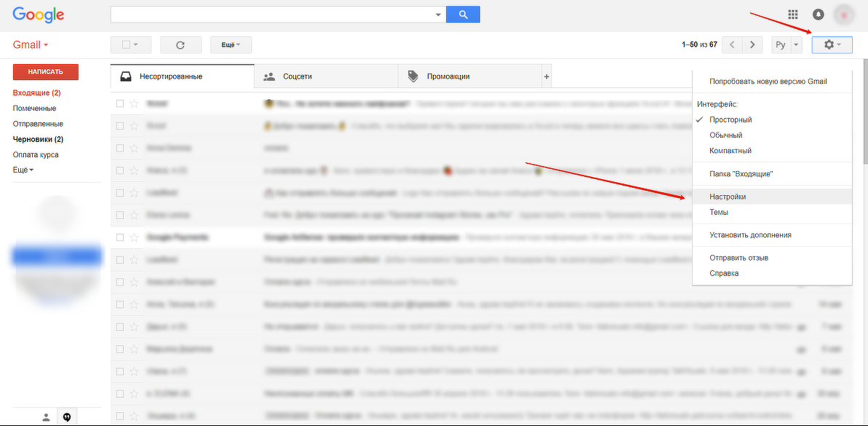Choose Отправить отзыв in menu
Screen dimensions: 868x426
click(x=772, y=258)
